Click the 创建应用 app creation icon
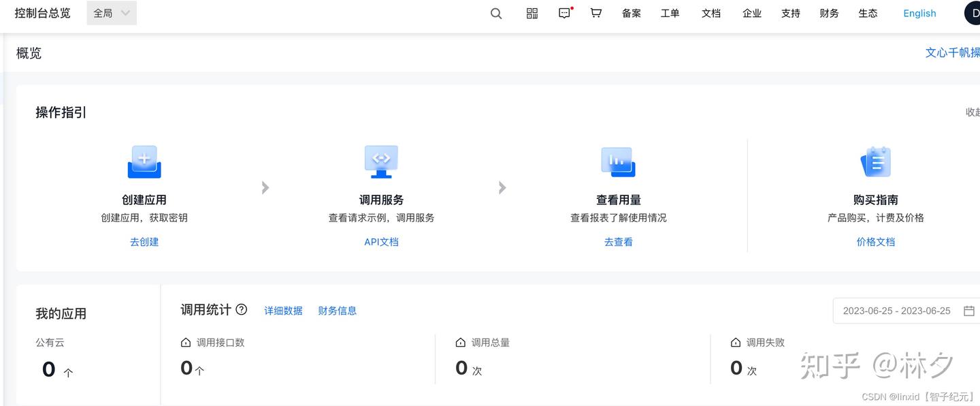 (144, 161)
